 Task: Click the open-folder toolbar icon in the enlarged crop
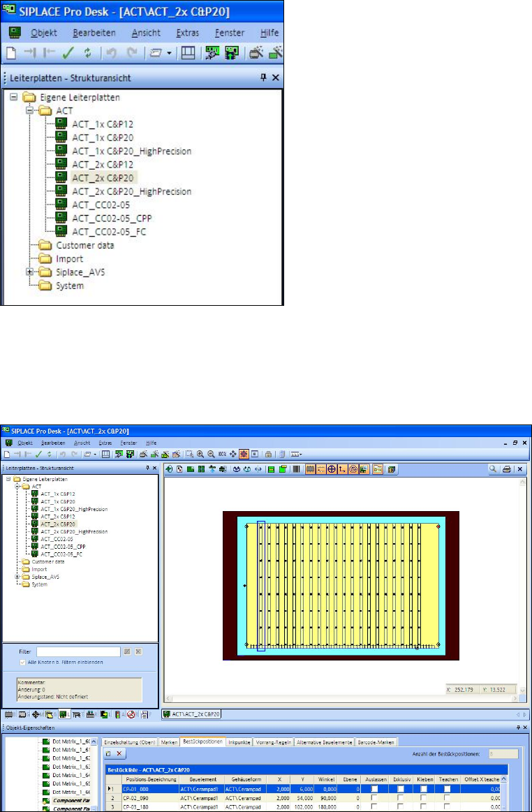(156, 53)
